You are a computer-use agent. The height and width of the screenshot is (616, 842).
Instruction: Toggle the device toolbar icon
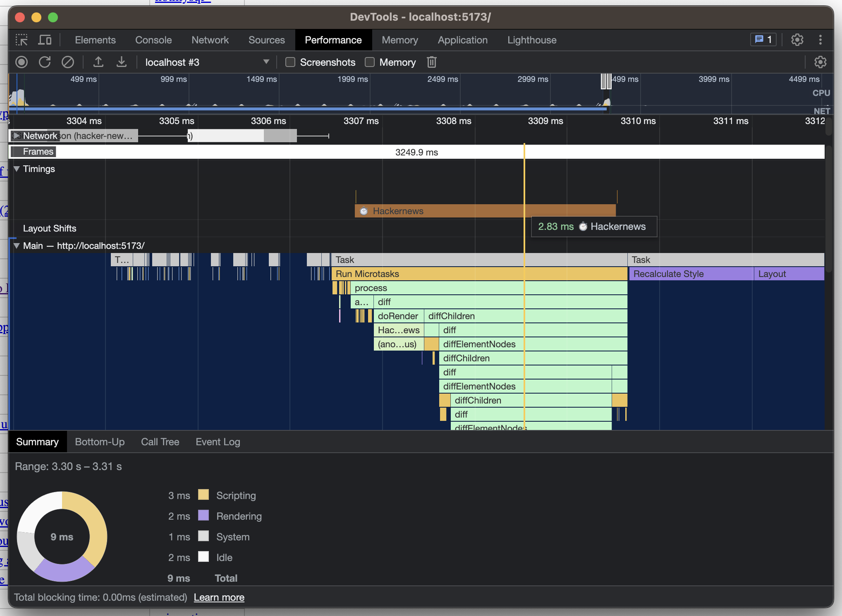pos(45,40)
